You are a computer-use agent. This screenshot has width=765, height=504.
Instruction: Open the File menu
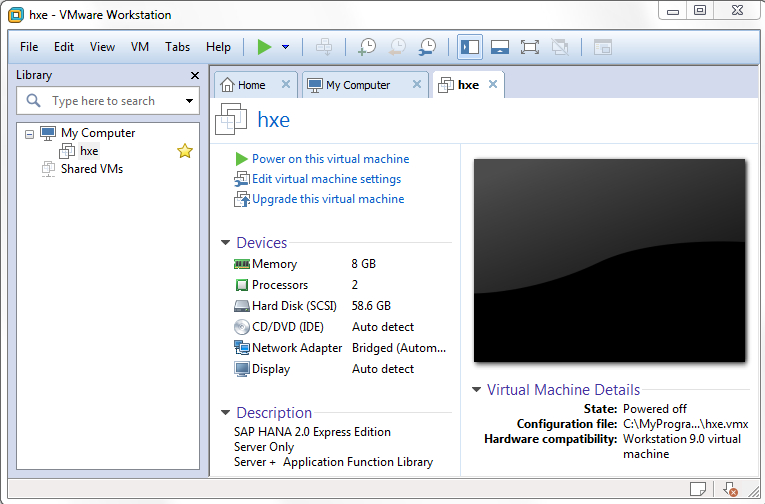(29, 47)
